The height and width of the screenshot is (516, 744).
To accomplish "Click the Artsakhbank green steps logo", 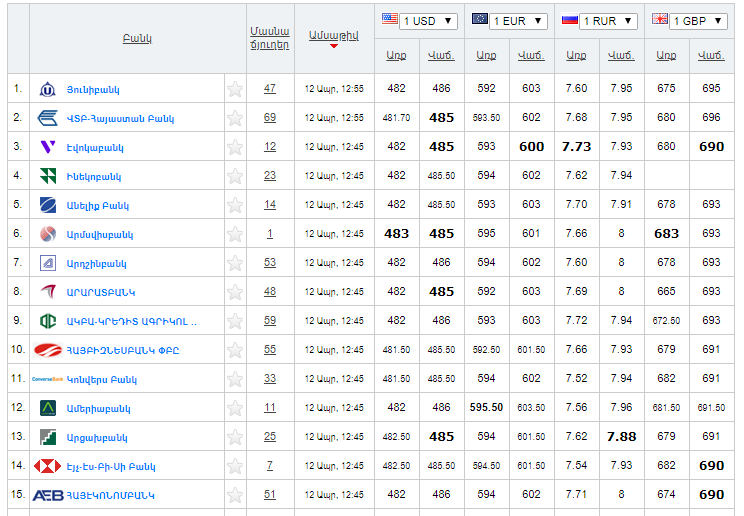I will [47, 437].
